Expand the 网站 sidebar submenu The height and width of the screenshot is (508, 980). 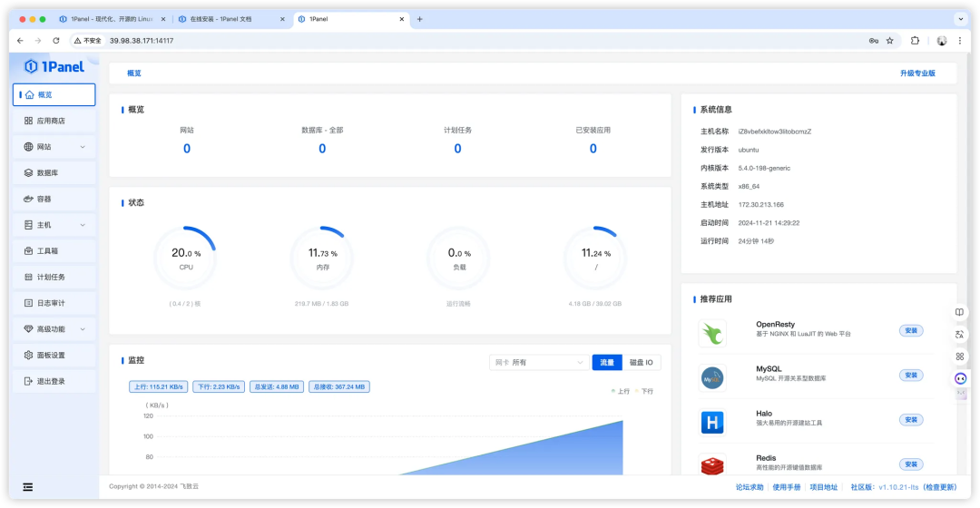point(83,147)
